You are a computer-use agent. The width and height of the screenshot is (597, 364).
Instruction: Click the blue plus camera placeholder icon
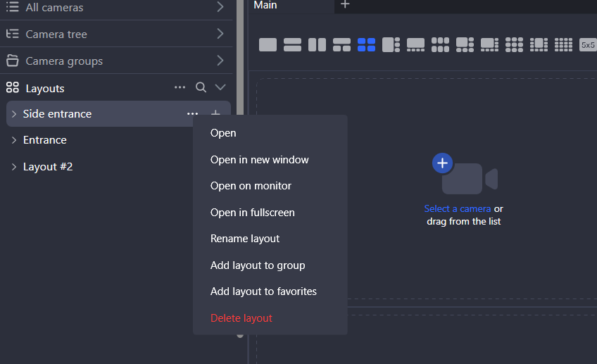tap(442, 163)
